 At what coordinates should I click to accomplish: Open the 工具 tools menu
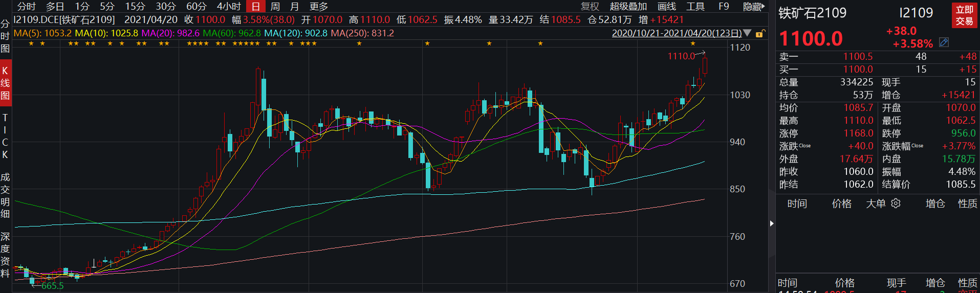point(695,7)
